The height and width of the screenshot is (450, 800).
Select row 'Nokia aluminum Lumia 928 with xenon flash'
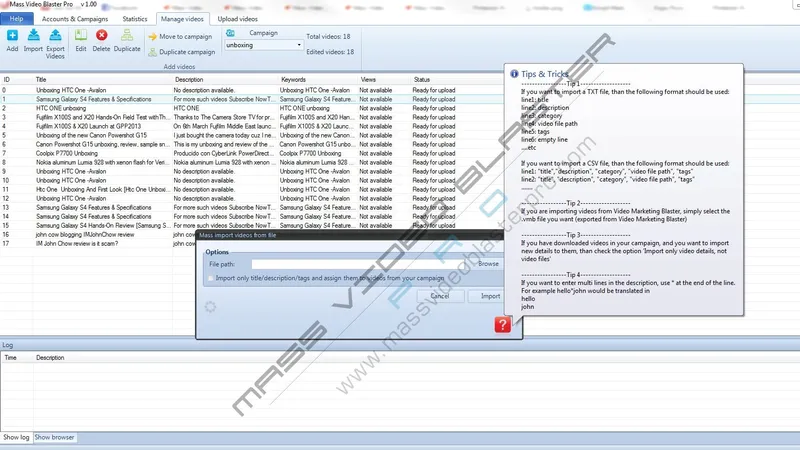click(250, 162)
